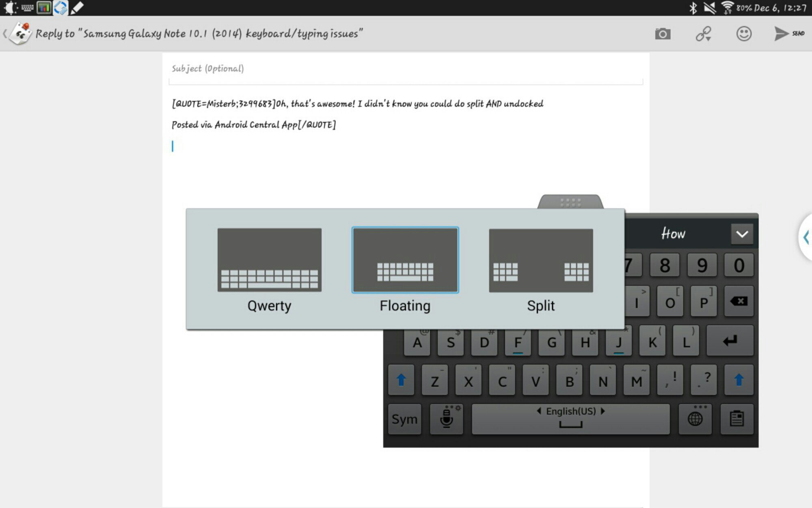Tap the Bluetooth status bar icon
Screen dimensions: 812x508
(693, 8)
